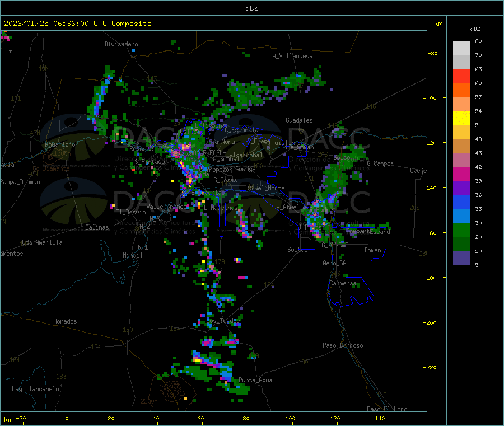
Task: Click the Soitue map label
Action: tap(297, 250)
